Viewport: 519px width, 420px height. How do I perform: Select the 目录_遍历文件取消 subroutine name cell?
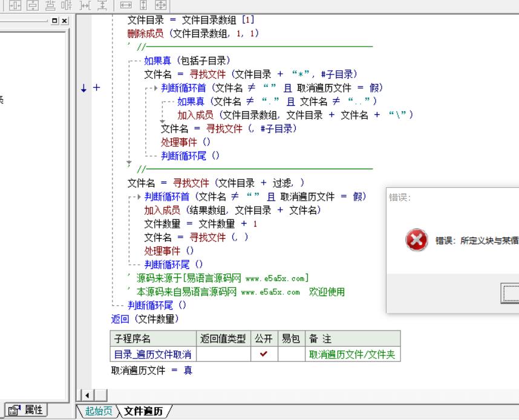coord(153,354)
